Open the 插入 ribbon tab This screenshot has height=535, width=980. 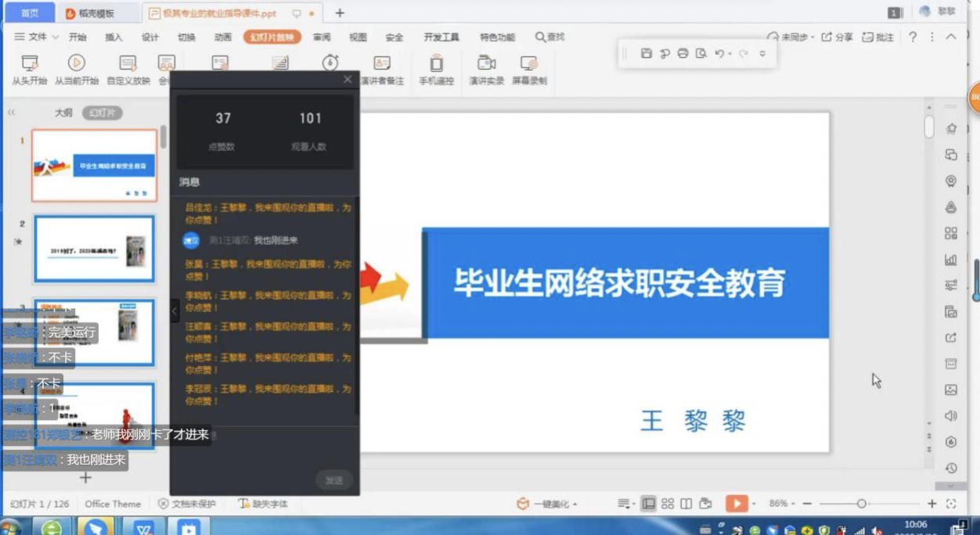(113, 38)
